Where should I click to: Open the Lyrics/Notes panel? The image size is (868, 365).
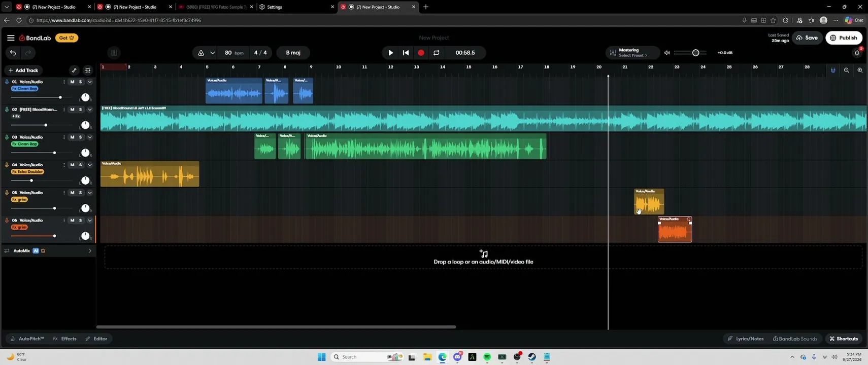pyautogui.click(x=746, y=339)
